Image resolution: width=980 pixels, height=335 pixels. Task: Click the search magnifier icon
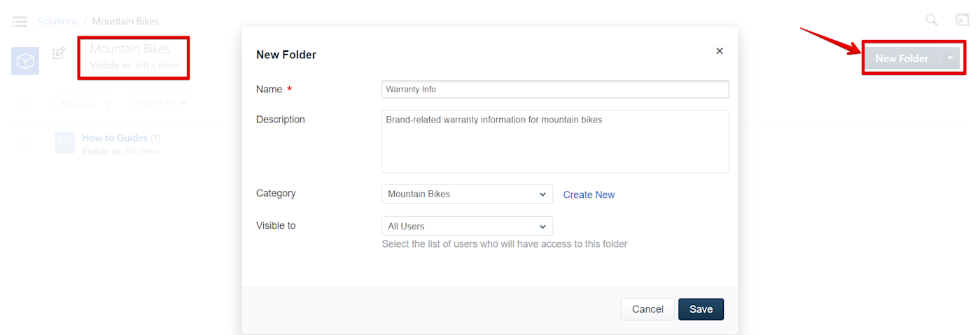[x=932, y=20]
